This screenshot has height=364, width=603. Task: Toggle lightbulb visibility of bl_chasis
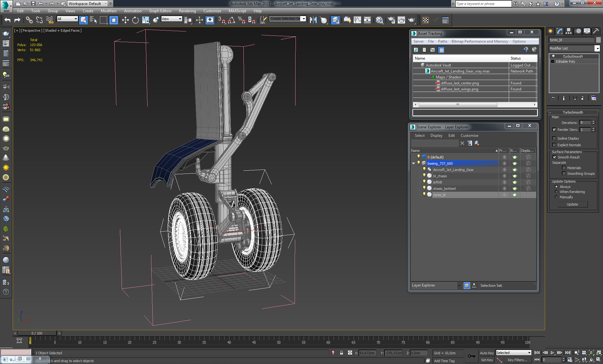tap(424, 176)
